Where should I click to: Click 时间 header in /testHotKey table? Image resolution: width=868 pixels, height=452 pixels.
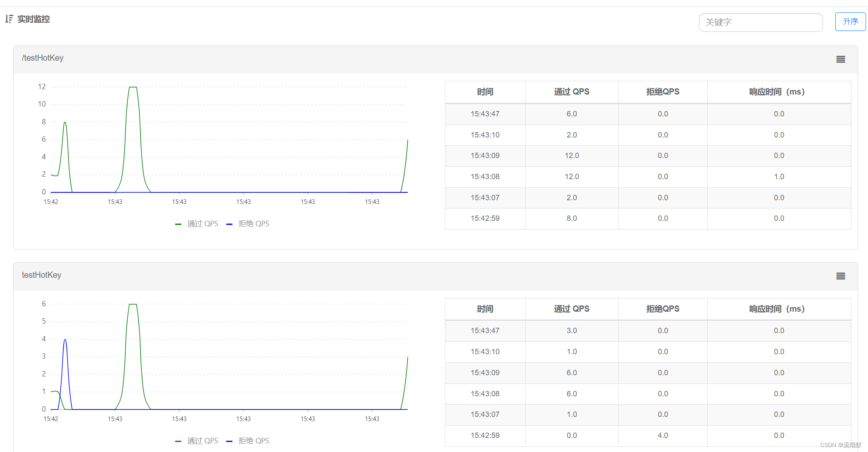coord(485,92)
